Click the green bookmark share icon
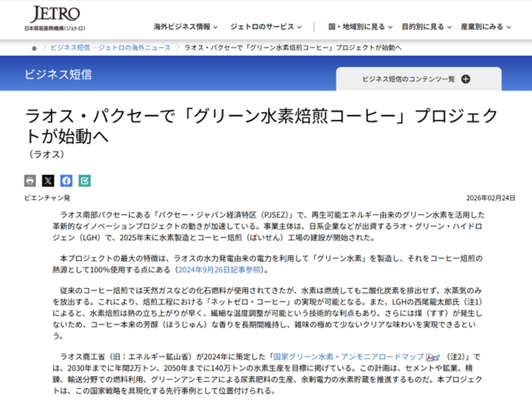532x403 pixels. click(84, 180)
